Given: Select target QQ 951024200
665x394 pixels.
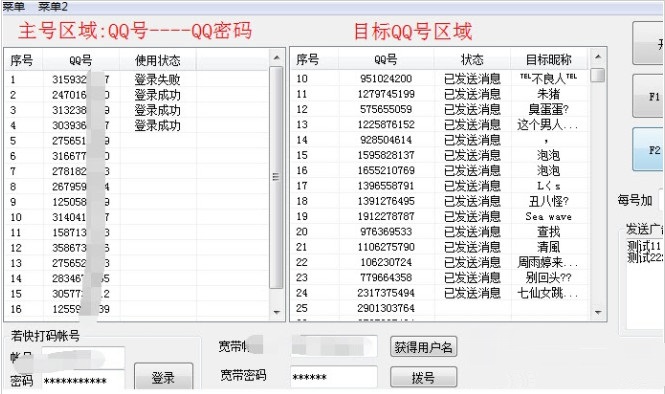Looking at the screenshot, I should [x=386, y=78].
